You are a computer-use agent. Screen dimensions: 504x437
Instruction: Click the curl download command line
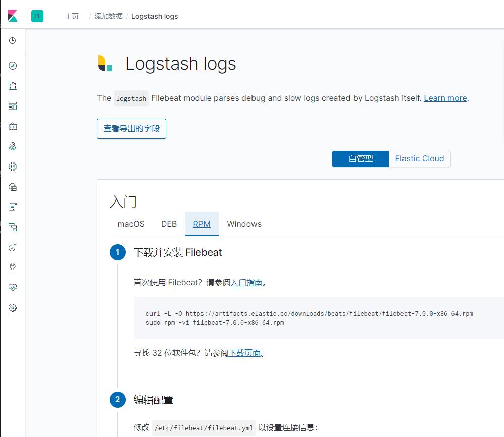[309, 314]
